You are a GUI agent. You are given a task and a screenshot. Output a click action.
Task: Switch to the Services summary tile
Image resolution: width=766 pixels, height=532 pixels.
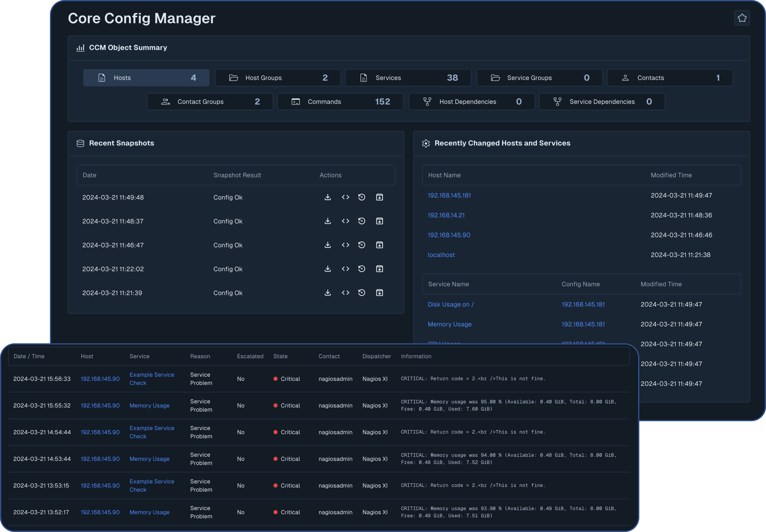408,77
